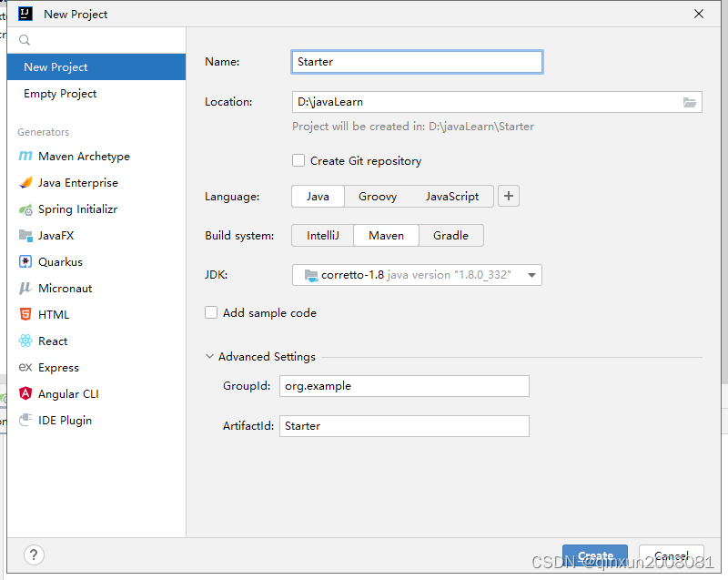Screen dimensions: 728x580
Task: Open the Java Enterprise generator
Action: pos(96,182)
